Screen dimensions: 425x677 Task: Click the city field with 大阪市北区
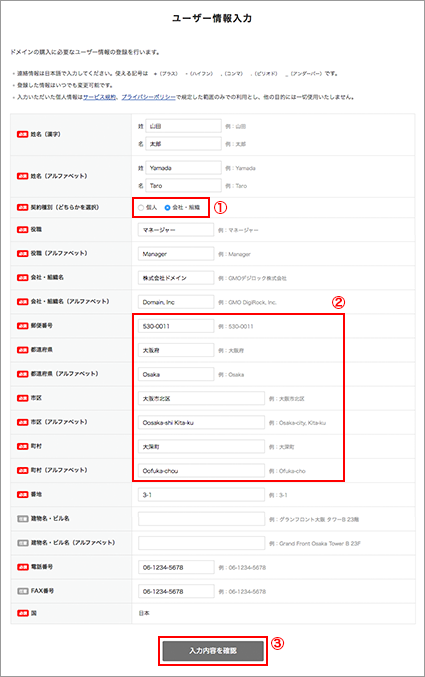point(201,399)
